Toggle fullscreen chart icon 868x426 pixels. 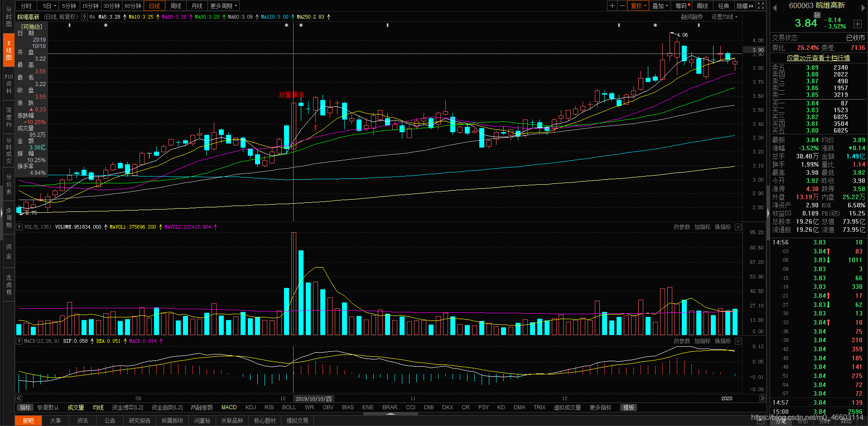coord(761,6)
